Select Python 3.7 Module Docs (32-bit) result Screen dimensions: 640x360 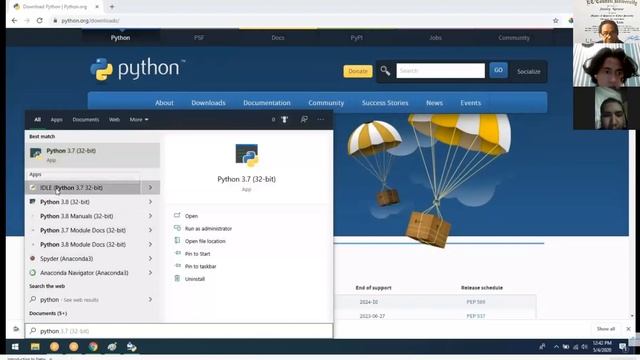click(x=83, y=230)
